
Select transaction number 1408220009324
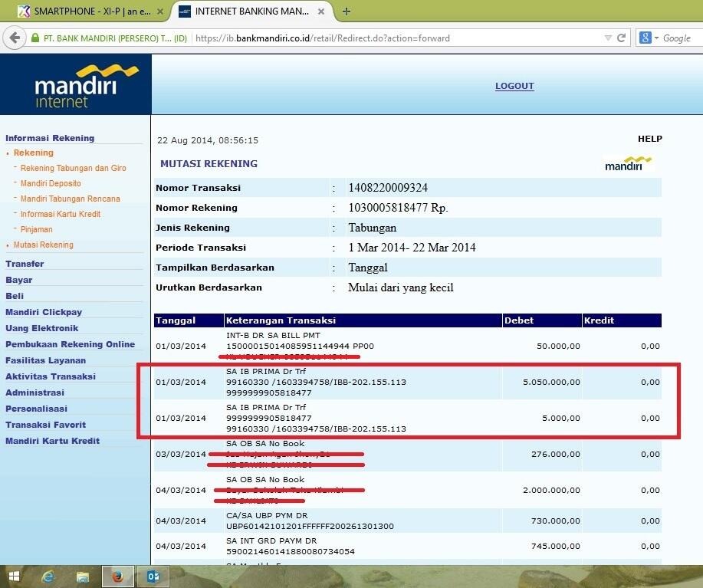coord(388,188)
